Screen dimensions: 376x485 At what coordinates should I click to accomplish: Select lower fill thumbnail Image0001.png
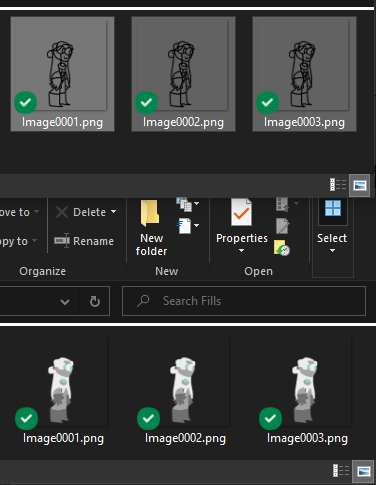pos(62,382)
